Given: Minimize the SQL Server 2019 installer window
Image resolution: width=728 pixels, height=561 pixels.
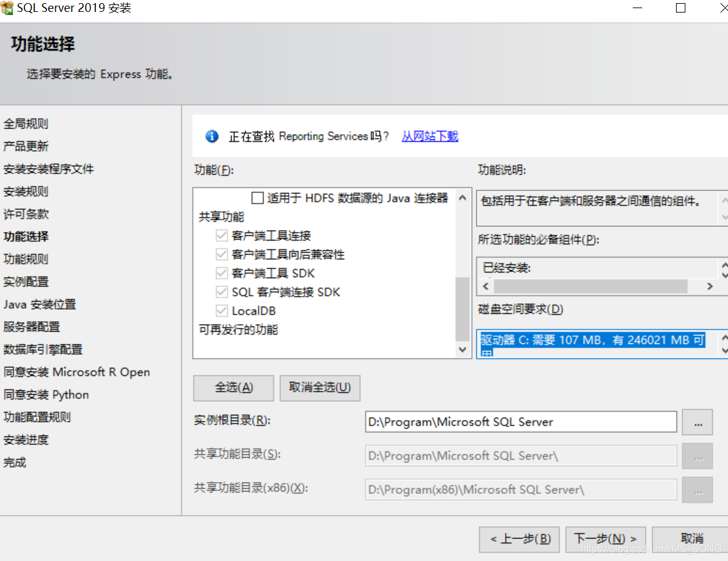Looking at the screenshot, I should coord(637,8).
